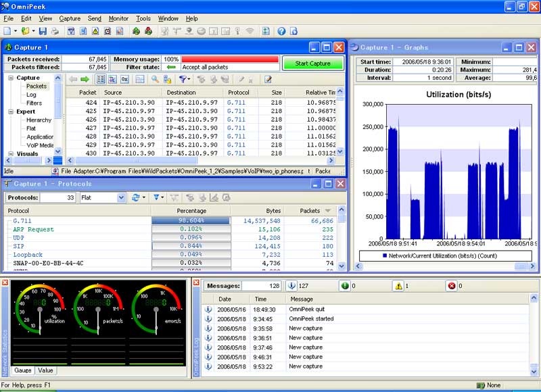Close the Network Statistics gauge panel
Viewport: 541px width, 392px height.
(x=5, y=283)
